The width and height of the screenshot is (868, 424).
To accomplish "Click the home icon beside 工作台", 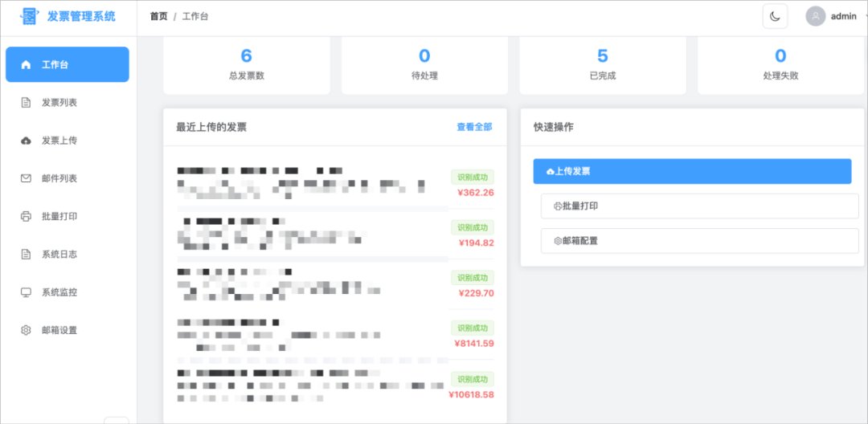I will point(26,65).
